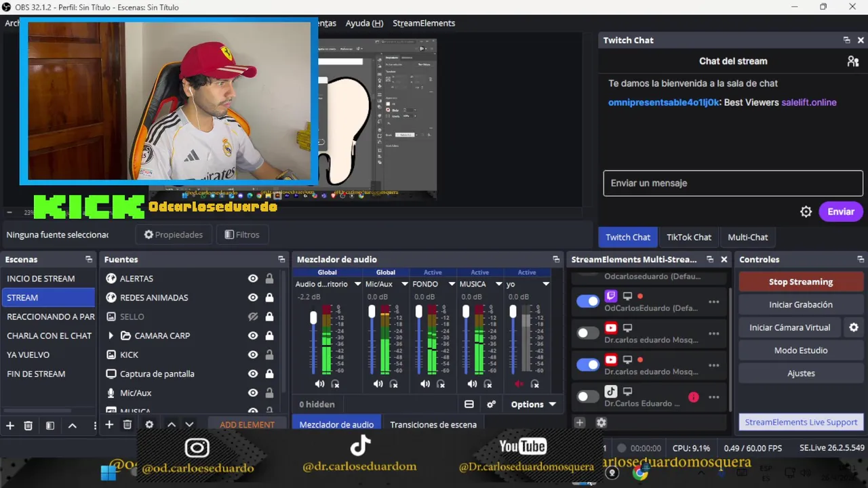Image resolution: width=868 pixels, height=488 pixels.
Task: Select the Mezclador de audio tab
Action: 336,424
